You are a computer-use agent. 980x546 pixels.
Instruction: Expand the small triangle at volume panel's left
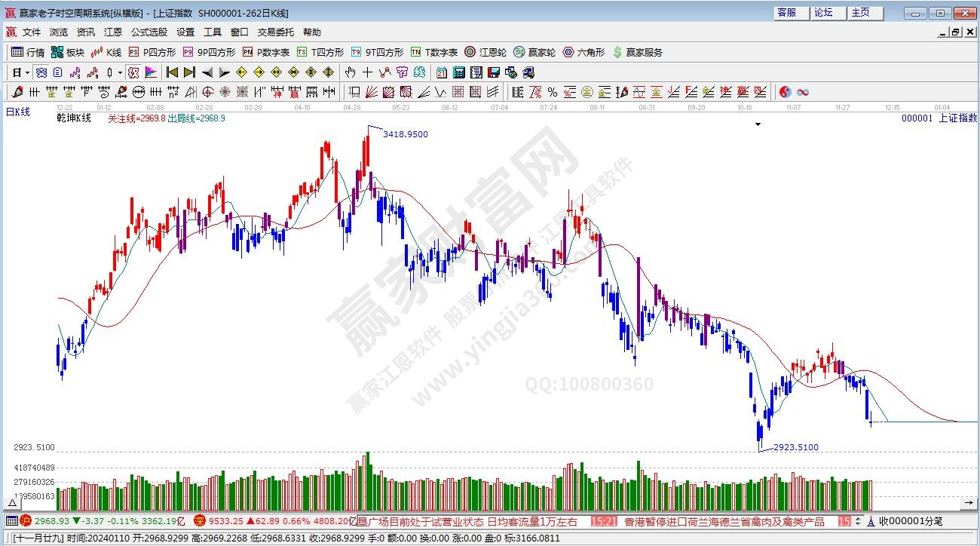click(12, 502)
